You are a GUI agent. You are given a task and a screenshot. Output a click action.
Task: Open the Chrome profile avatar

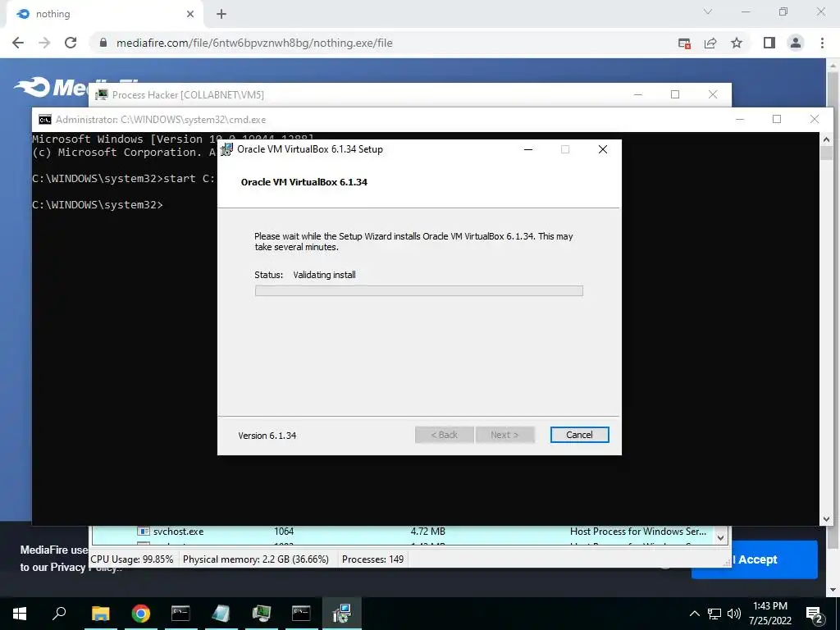(796, 43)
